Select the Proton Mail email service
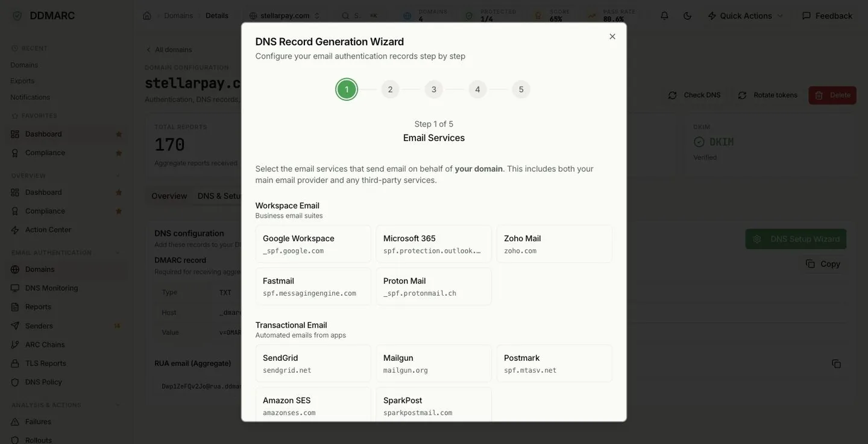The width and height of the screenshot is (868, 444). [x=434, y=287]
